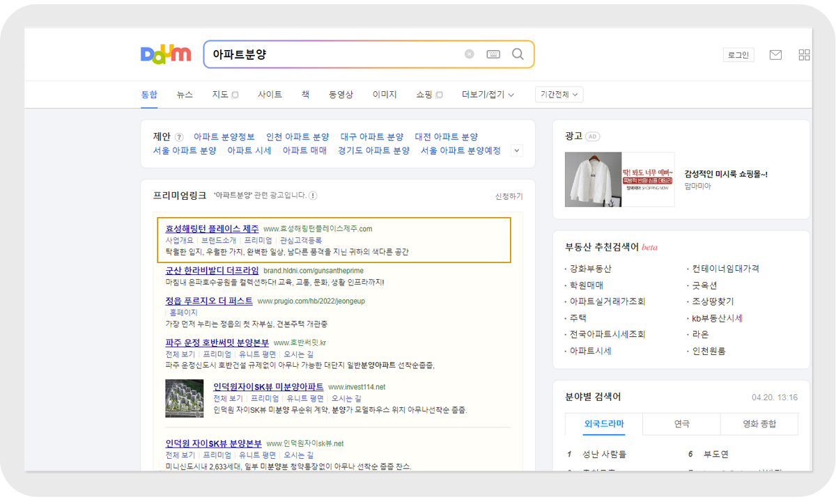Switch to the 사이트 tab
This screenshot has width=836, height=504.
pyautogui.click(x=270, y=95)
